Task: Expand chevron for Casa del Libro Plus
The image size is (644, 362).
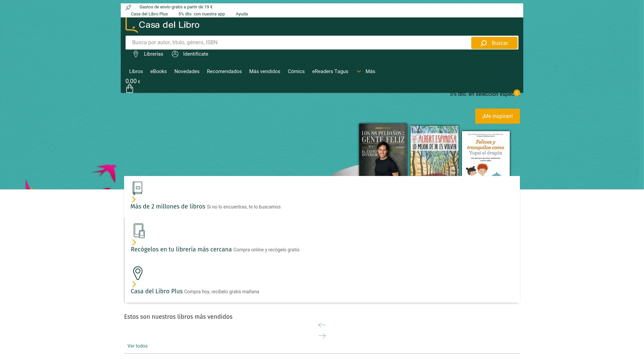Action: 134,284
